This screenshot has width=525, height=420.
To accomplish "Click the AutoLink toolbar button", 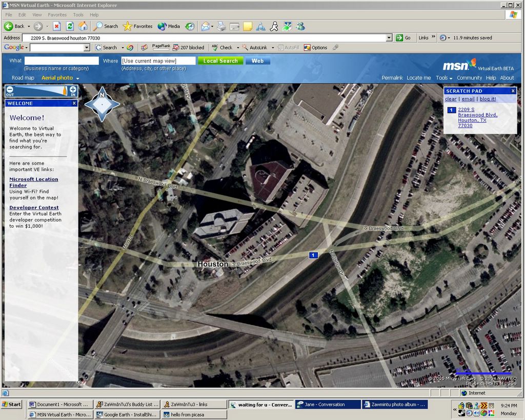I will click(x=255, y=48).
